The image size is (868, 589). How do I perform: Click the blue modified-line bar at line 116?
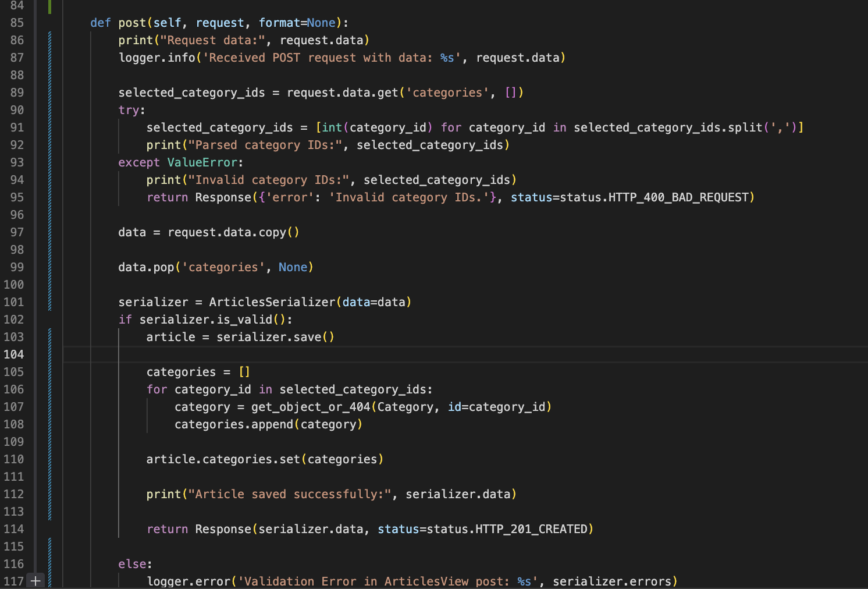(x=49, y=564)
